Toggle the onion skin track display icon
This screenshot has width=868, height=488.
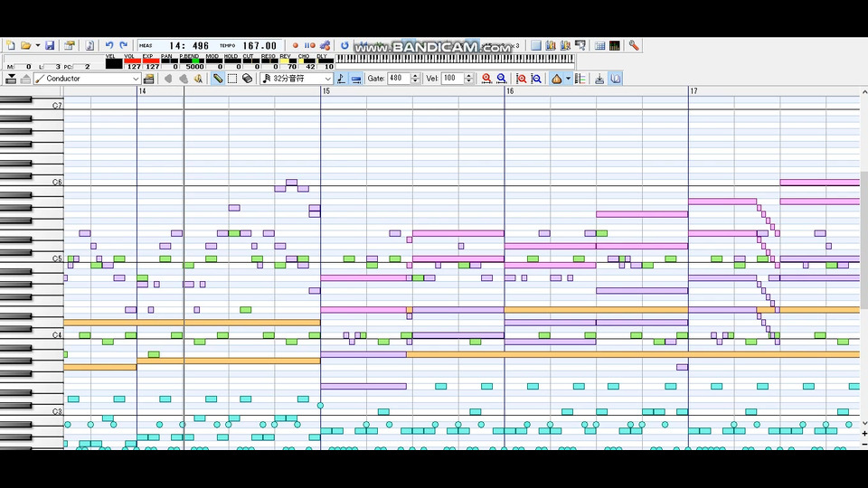[x=556, y=79]
